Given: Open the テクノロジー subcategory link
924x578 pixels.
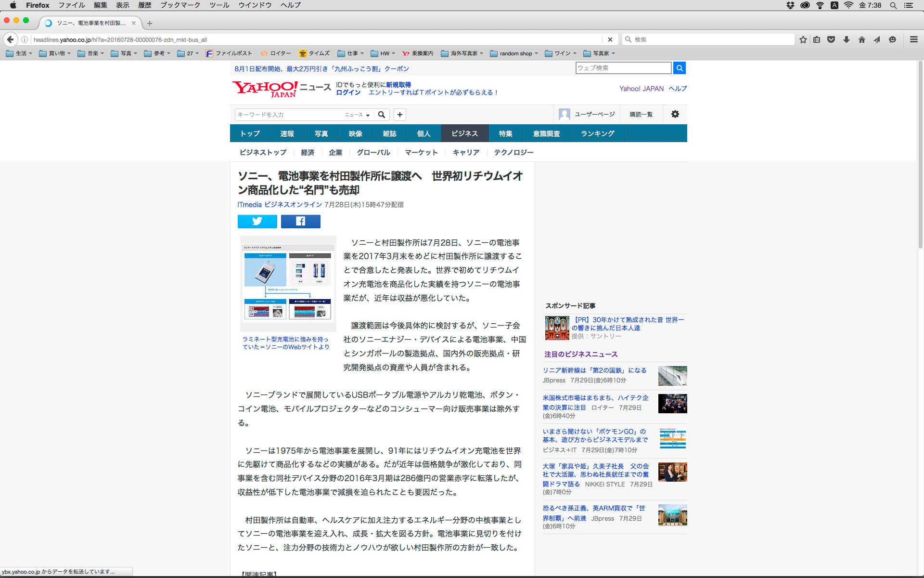Looking at the screenshot, I should click(513, 152).
